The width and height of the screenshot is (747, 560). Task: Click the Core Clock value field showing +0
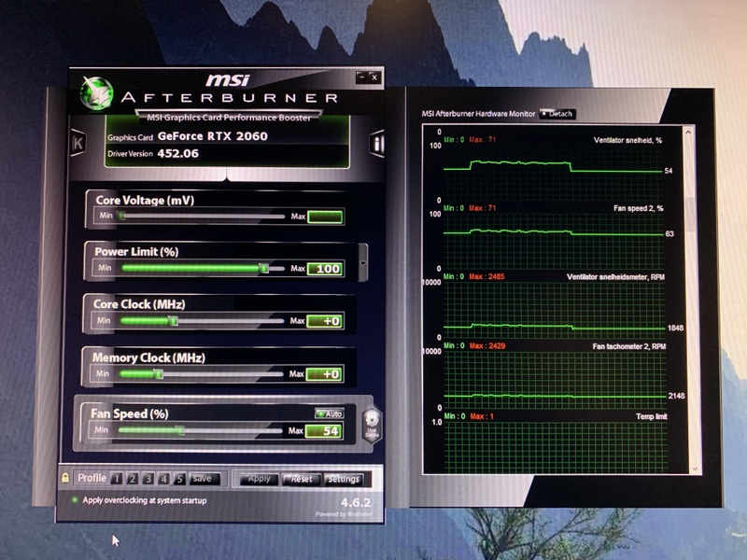click(324, 321)
